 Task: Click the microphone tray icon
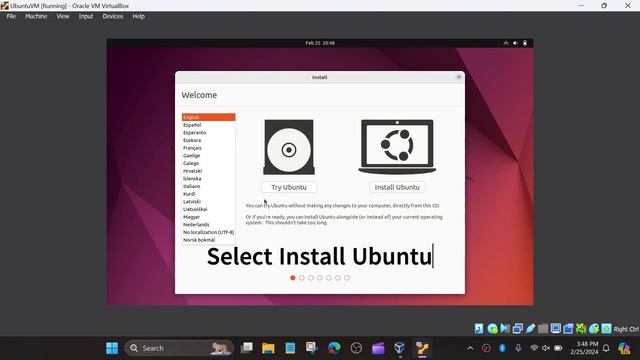point(518,348)
